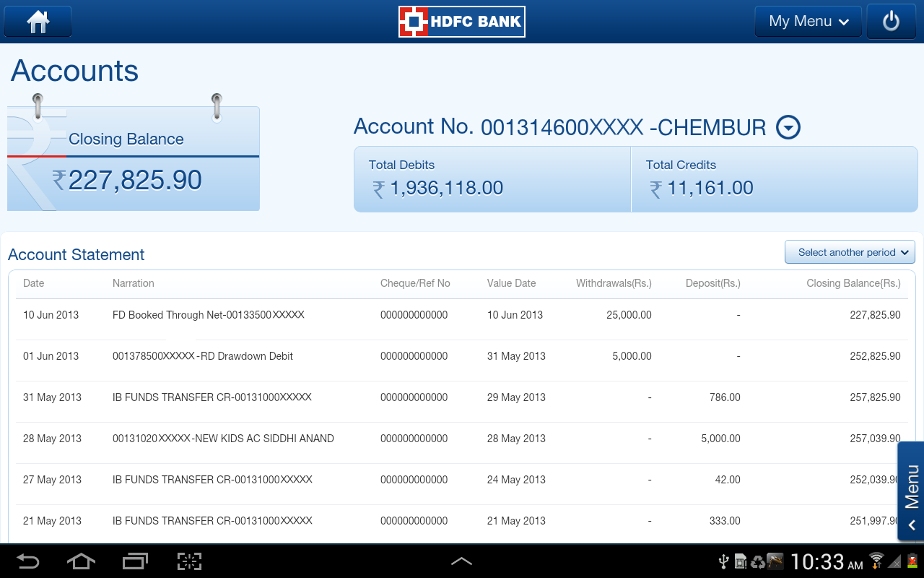Tap the power logout icon

pos(891,22)
